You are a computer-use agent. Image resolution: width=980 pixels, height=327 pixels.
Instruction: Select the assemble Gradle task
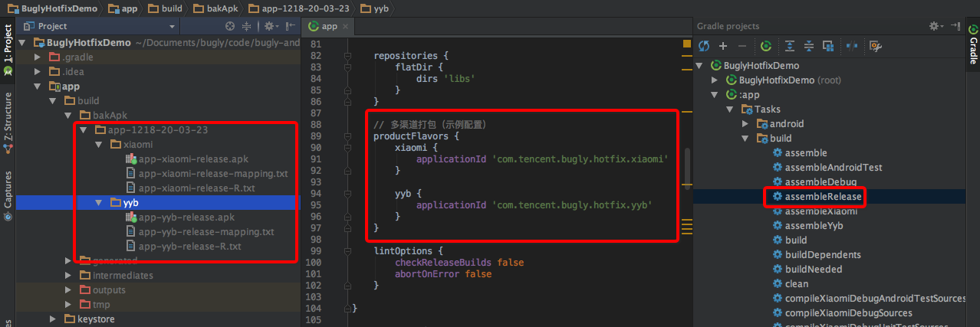(800, 153)
